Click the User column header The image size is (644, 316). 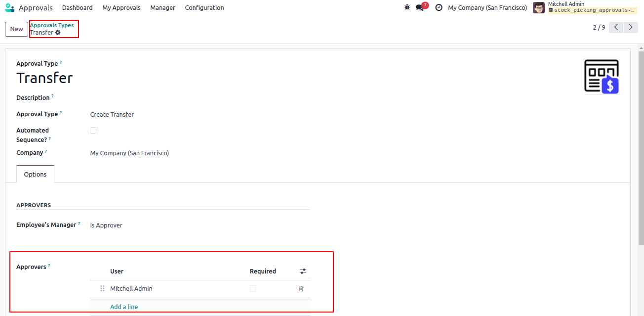117,271
